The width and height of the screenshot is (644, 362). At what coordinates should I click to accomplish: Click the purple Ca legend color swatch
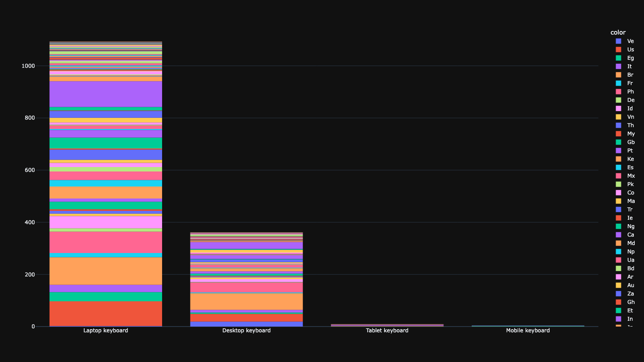point(618,235)
